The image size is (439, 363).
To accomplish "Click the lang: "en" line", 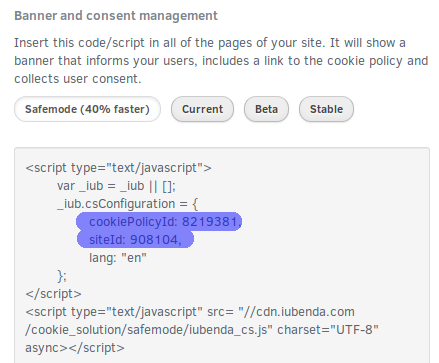I will pos(118,258).
